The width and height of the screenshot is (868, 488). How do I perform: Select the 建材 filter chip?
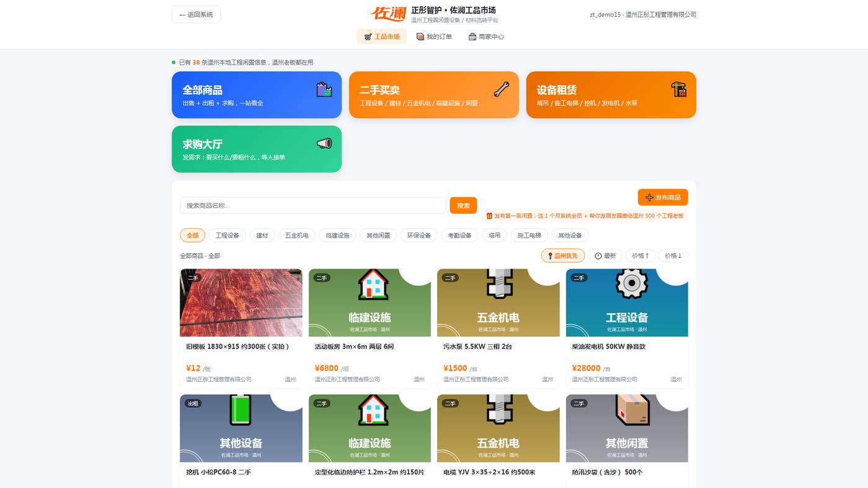point(262,236)
